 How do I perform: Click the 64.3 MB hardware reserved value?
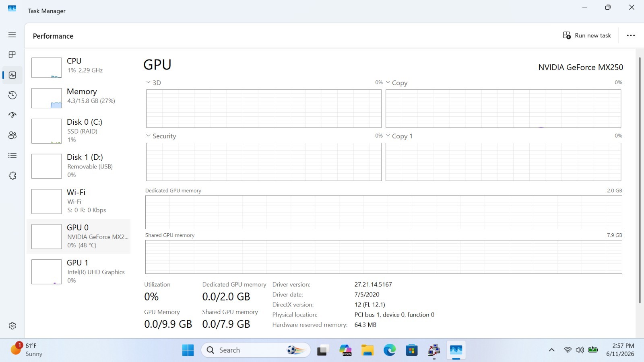click(x=365, y=325)
